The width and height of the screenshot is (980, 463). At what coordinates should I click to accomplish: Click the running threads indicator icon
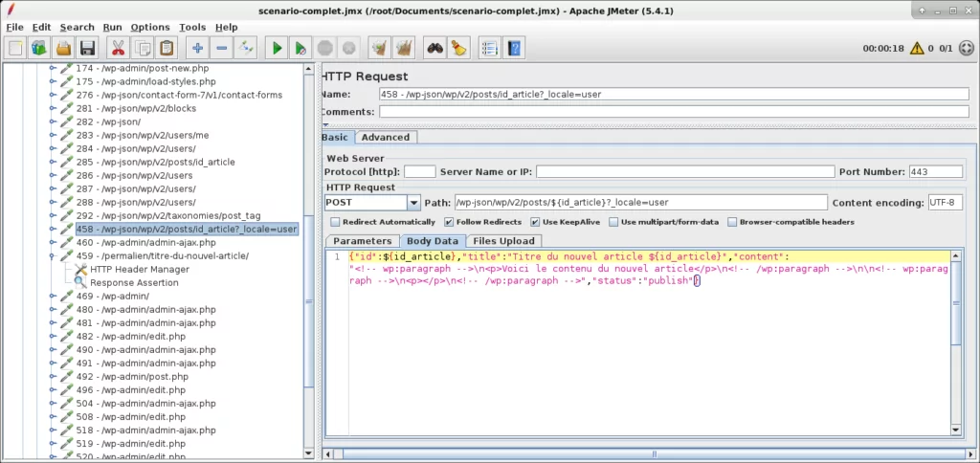point(966,48)
